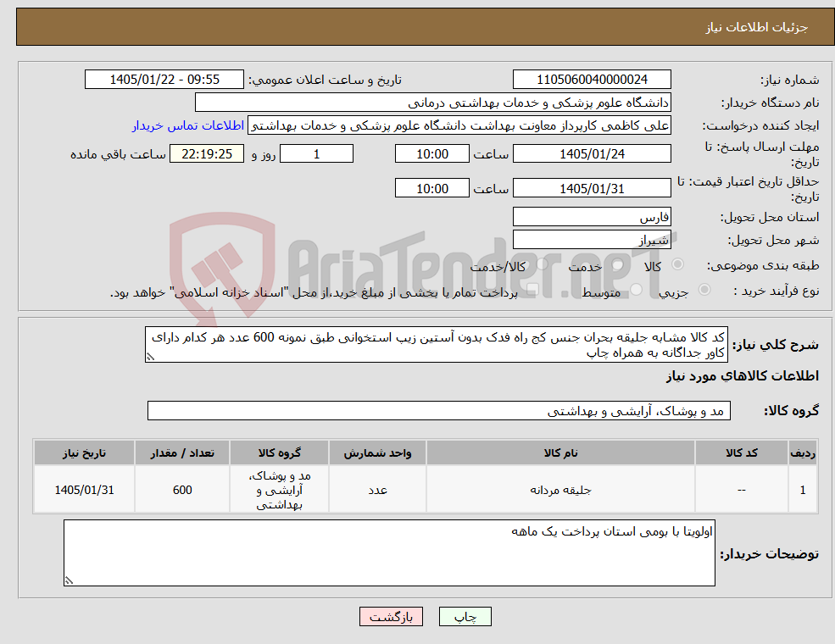This screenshot has height=644, width=835.
Task: Click the نام کالا column header
Action: tap(560, 453)
